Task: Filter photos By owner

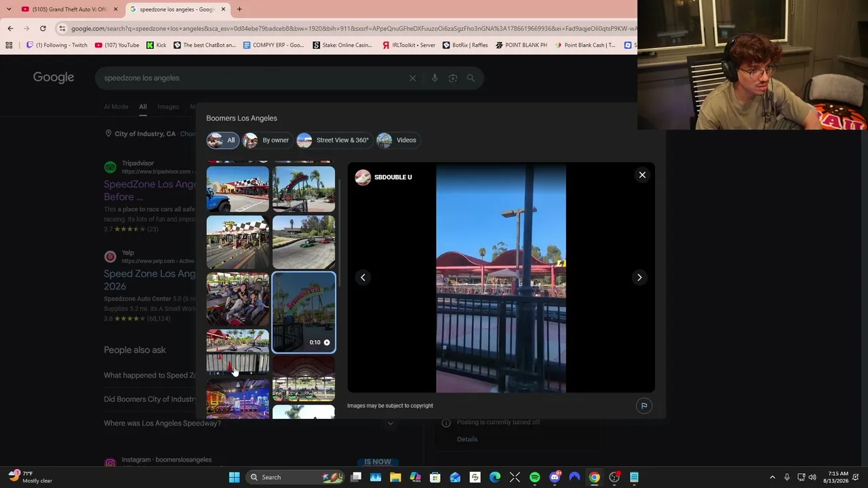Action: pos(267,140)
